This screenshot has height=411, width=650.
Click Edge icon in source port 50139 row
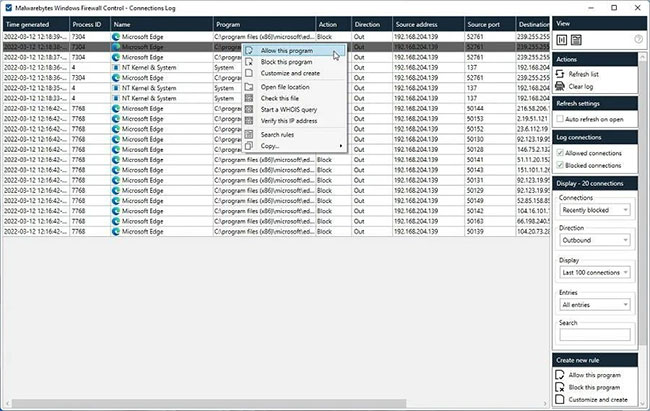(x=116, y=231)
